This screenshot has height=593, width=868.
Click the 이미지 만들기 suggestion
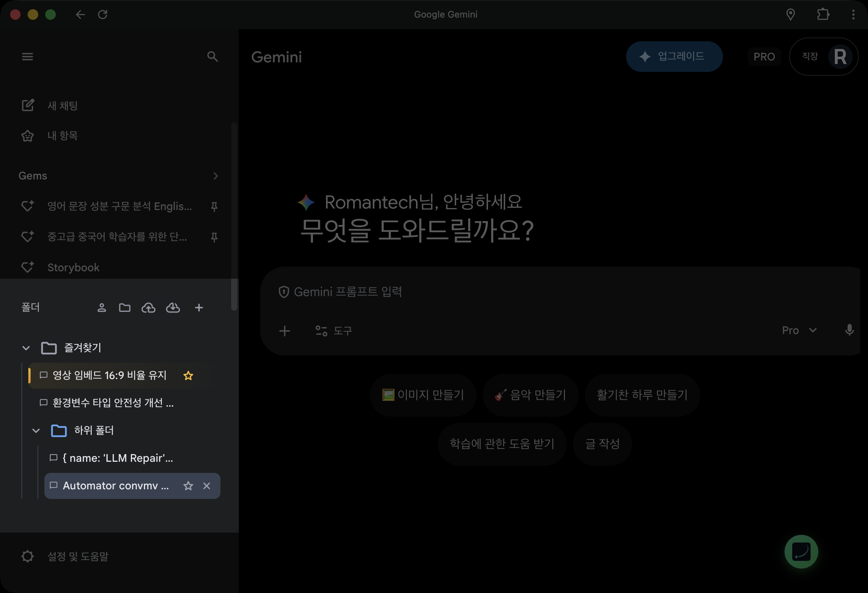click(423, 395)
